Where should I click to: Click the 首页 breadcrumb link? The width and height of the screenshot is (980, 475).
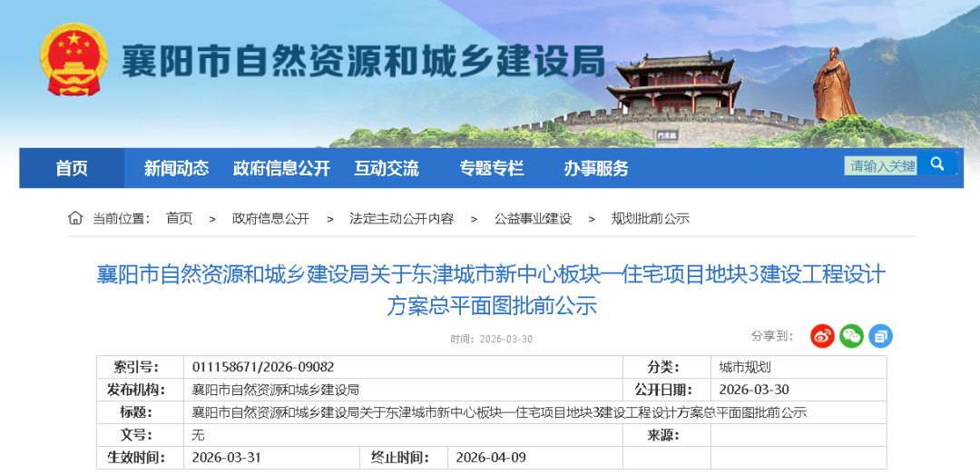pos(179,219)
